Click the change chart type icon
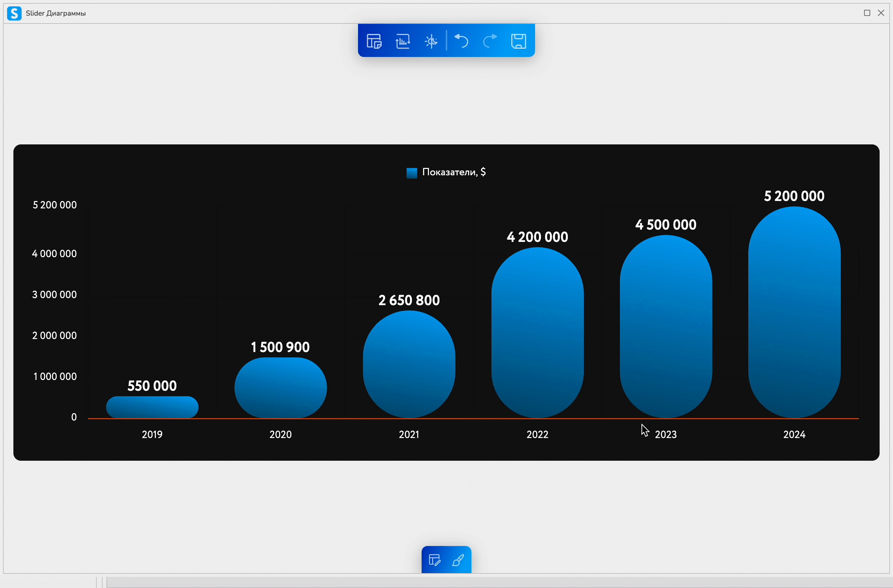 (x=403, y=41)
